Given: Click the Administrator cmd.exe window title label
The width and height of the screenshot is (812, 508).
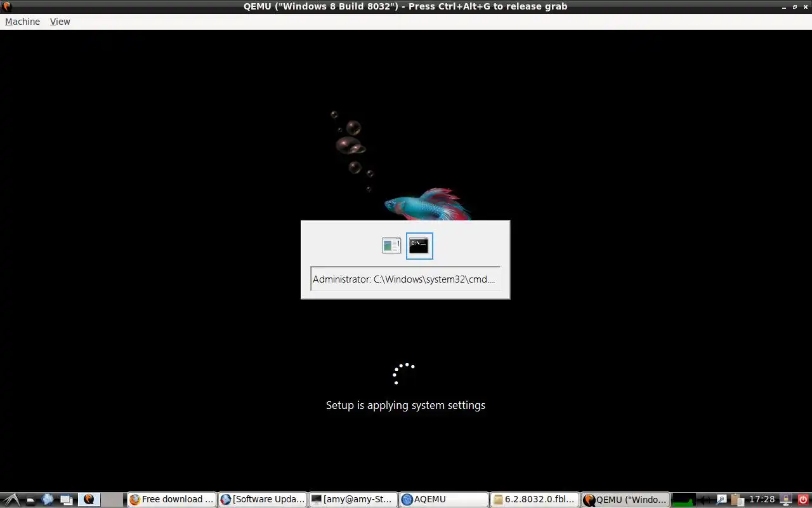Looking at the screenshot, I should point(405,279).
